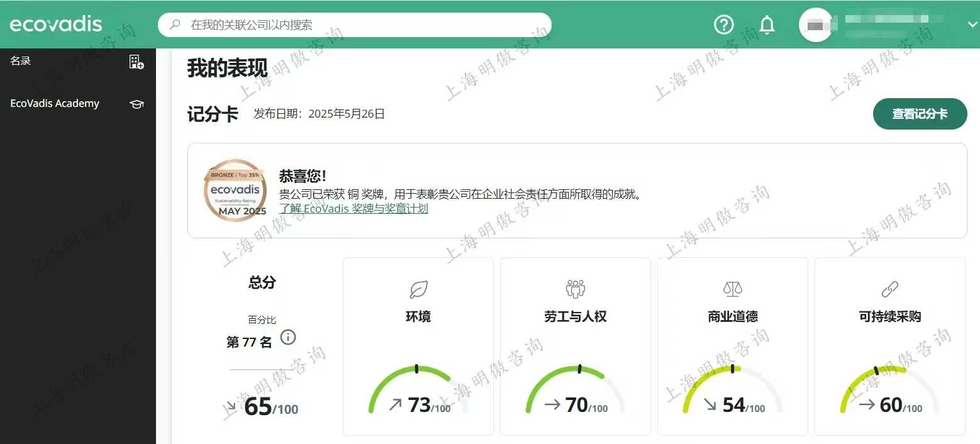
Task: Click the 商业道德 card title
Action: click(733, 316)
